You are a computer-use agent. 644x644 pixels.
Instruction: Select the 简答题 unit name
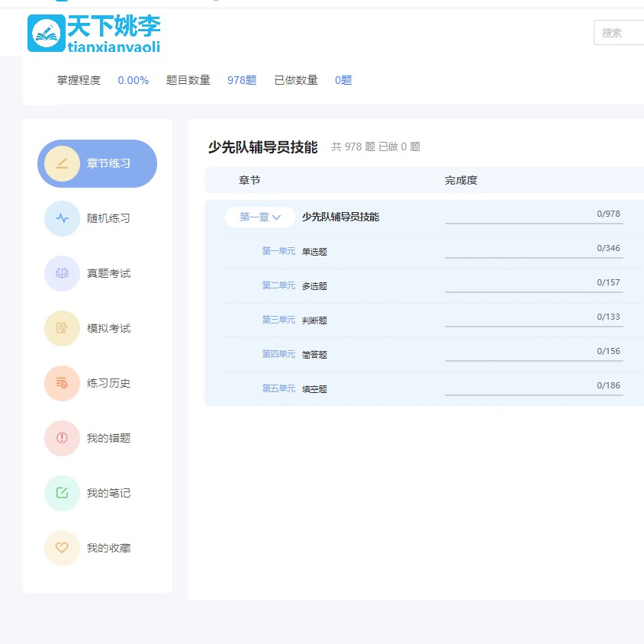pos(314,355)
